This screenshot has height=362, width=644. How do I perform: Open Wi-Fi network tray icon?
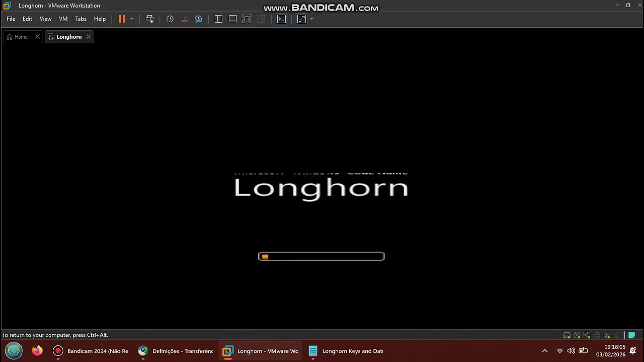(x=559, y=351)
